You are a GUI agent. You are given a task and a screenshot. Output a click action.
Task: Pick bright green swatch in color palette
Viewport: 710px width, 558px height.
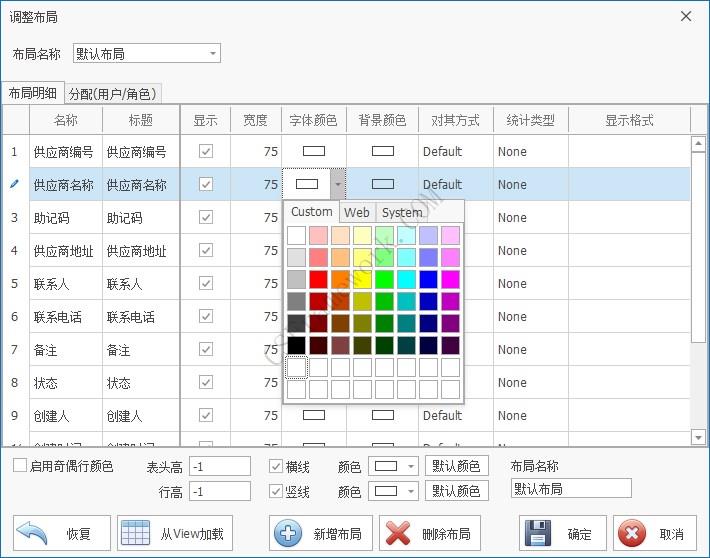[384, 279]
